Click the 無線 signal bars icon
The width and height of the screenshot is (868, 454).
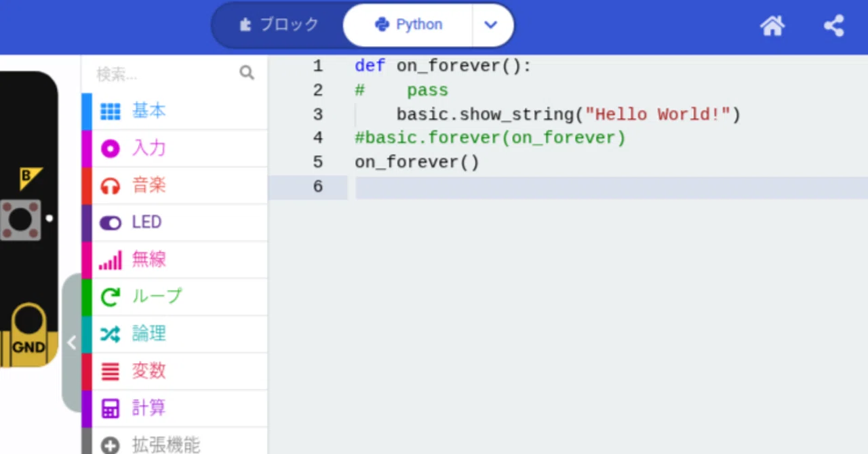point(110,260)
